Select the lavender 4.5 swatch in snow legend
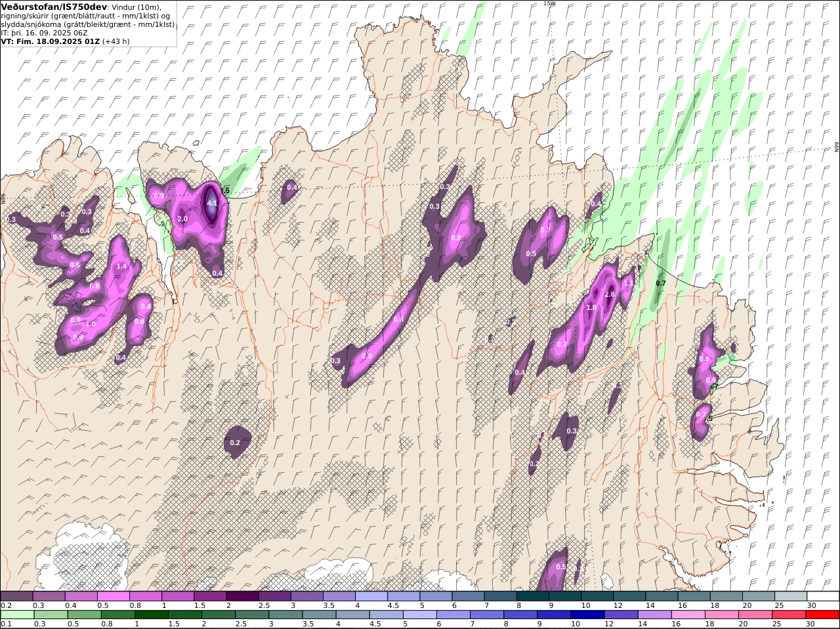 point(404,596)
